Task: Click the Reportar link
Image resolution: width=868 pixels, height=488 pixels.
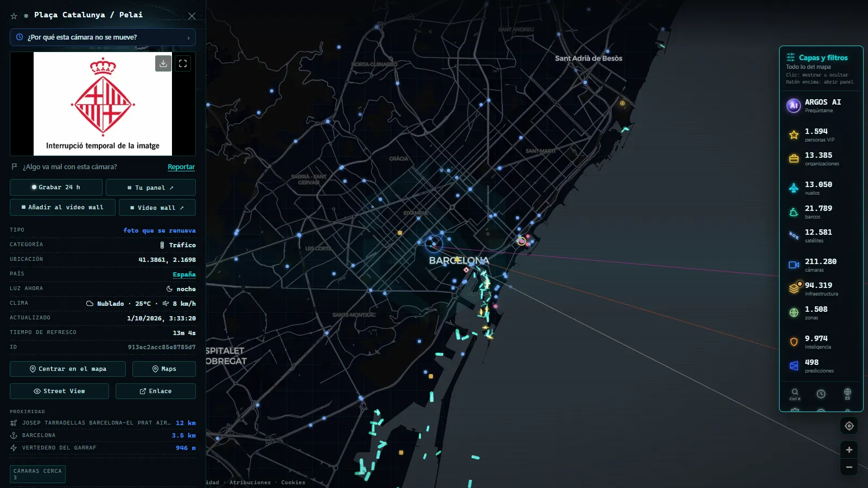Action: 181,167
